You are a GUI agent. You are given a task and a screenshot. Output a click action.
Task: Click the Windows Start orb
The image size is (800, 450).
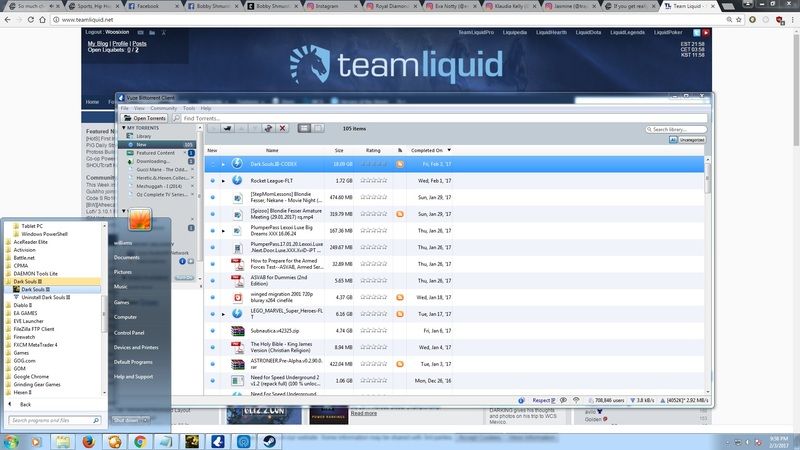(11, 441)
